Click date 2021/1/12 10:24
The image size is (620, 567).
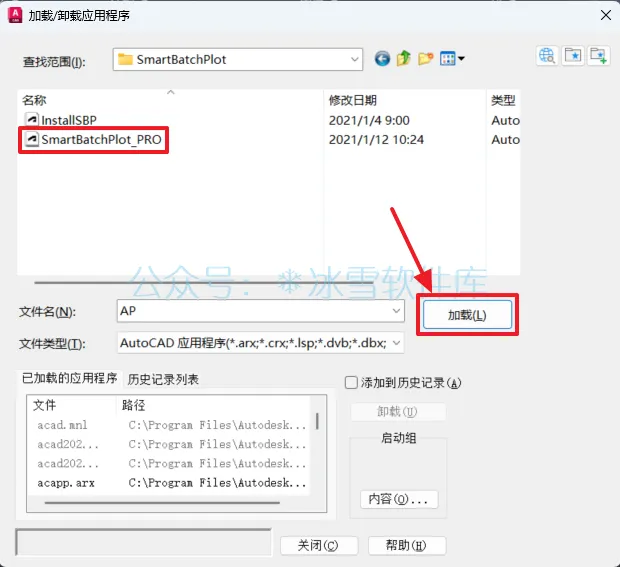376,140
